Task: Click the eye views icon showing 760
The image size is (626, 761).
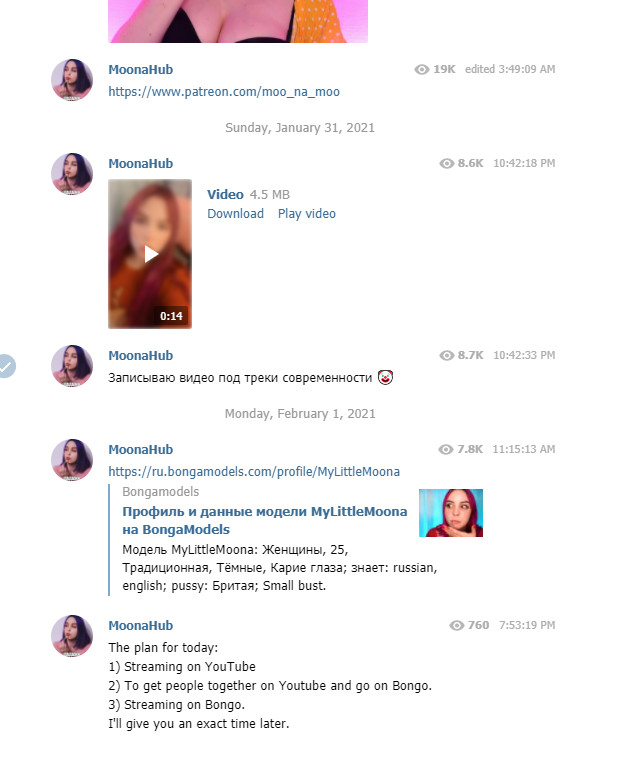Action: [457, 626]
